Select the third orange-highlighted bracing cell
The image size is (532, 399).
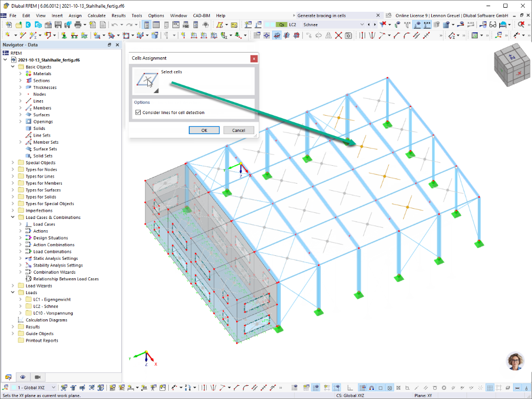click(x=384, y=176)
